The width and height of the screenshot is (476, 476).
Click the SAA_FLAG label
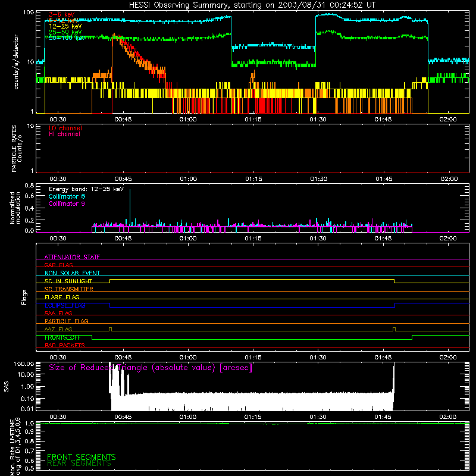[58, 313]
